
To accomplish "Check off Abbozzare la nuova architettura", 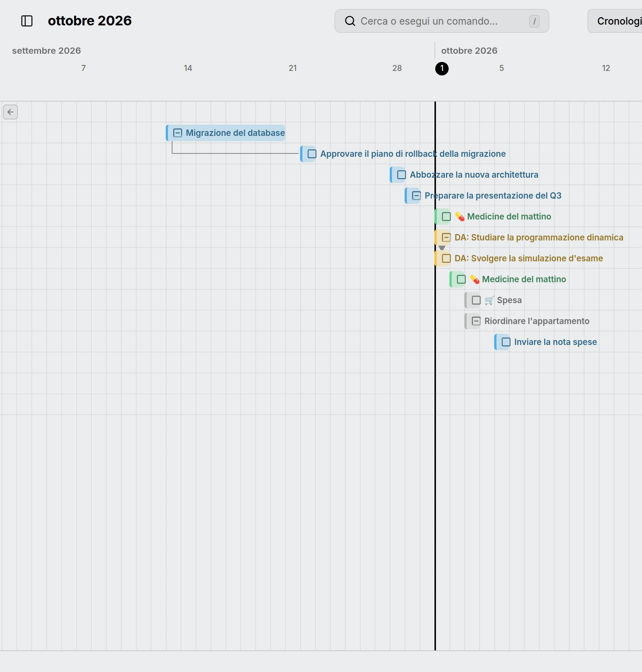I will (402, 175).
